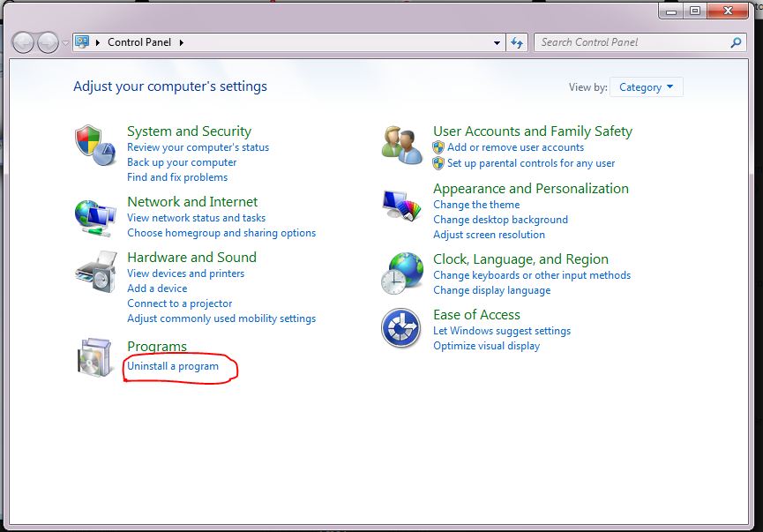The width and height of the screenshot is (763, 532).
Task: Click Change display language
Action: pyautogui.click(x=492, y=290)
